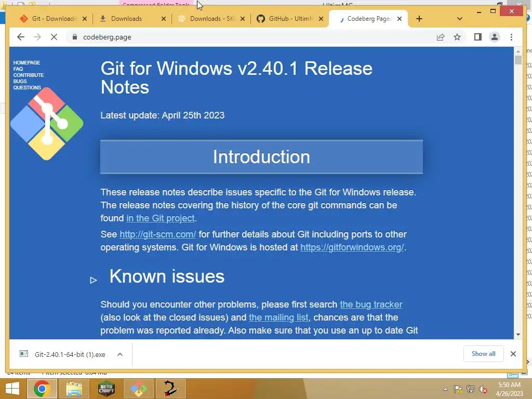View site info via lock icon
Image resolution: width=532 pixels, height=399 pixels.
point(75,37)
